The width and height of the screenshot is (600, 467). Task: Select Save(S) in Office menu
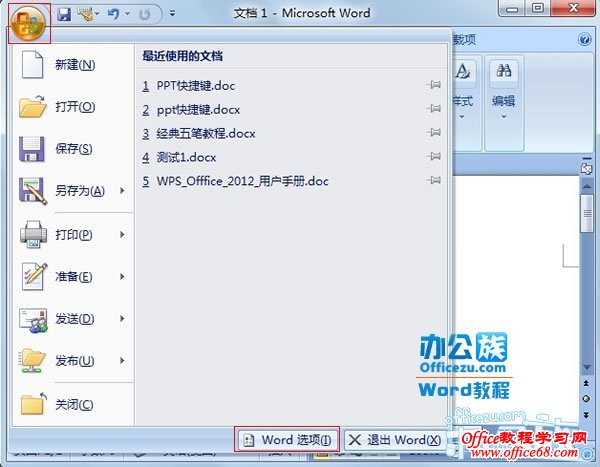pos(73,149)
